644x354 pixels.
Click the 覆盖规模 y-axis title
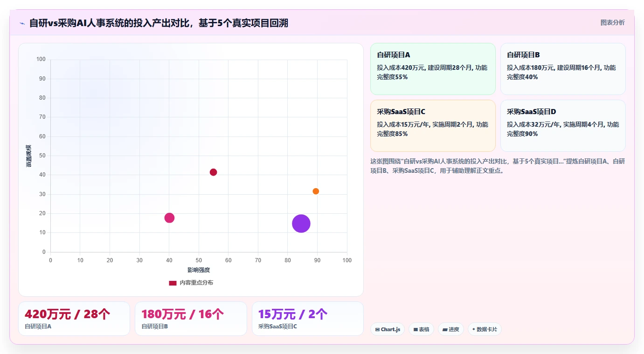28,156
